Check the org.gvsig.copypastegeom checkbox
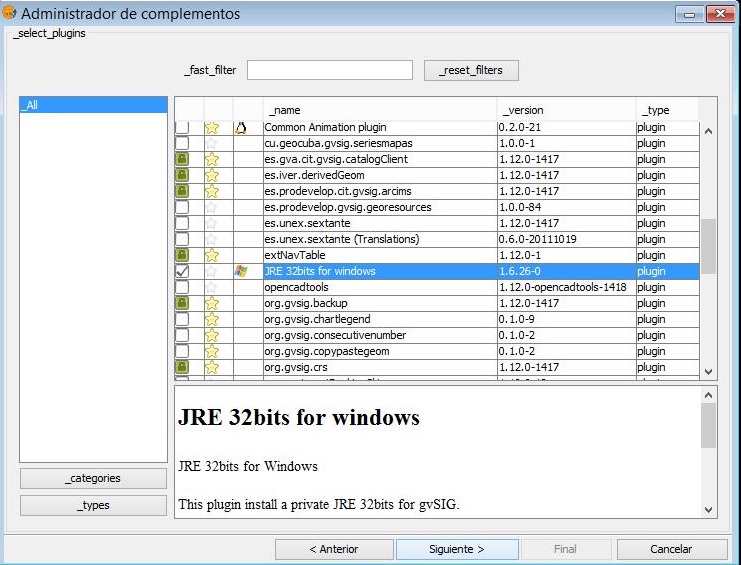 tap(182, 351)
